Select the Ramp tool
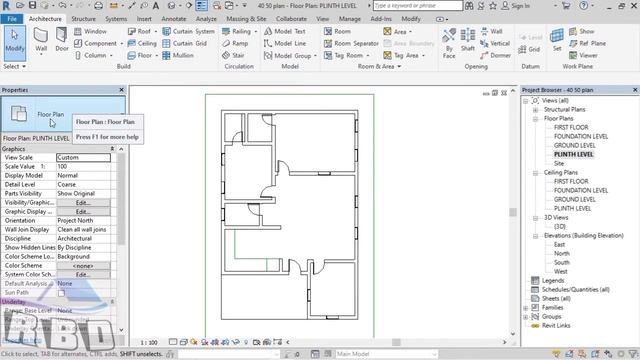Screen dimensions: 640x360 pyautogui.click(x=235, y=43)
